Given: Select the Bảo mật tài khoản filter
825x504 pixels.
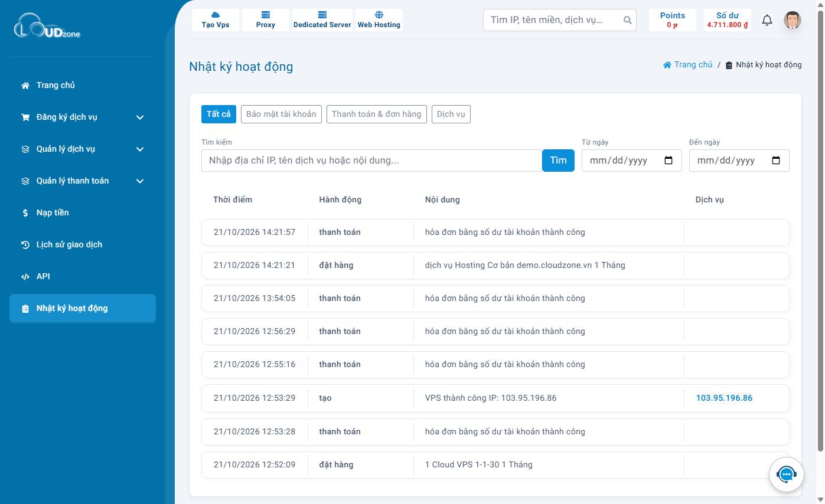Looking at the screenshot, I should [281, 114].
